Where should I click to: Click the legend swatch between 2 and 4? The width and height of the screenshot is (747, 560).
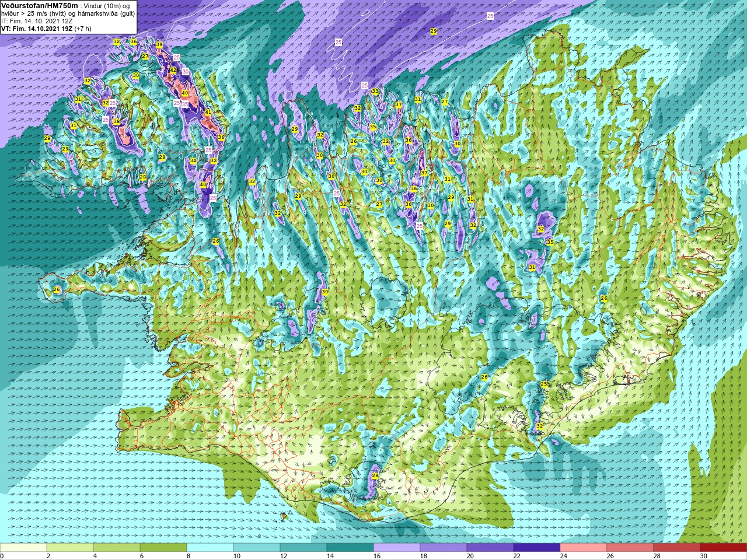[70, 548]
